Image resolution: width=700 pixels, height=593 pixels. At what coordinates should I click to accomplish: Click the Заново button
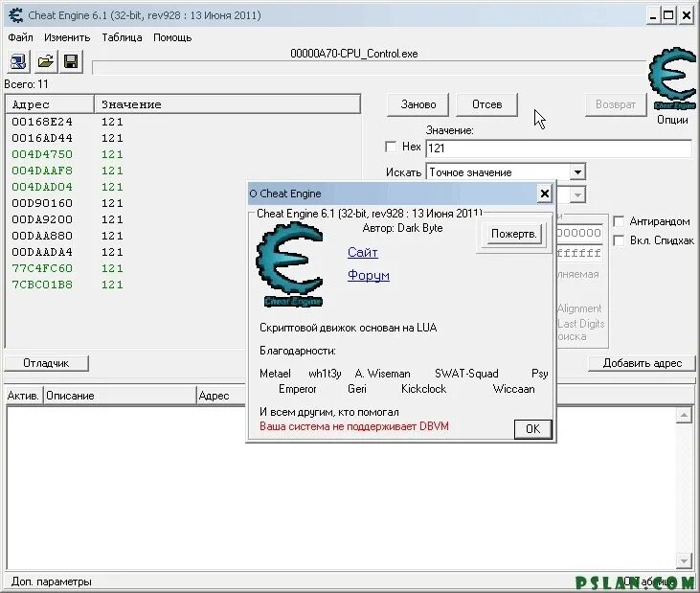[x=418, y=104]
